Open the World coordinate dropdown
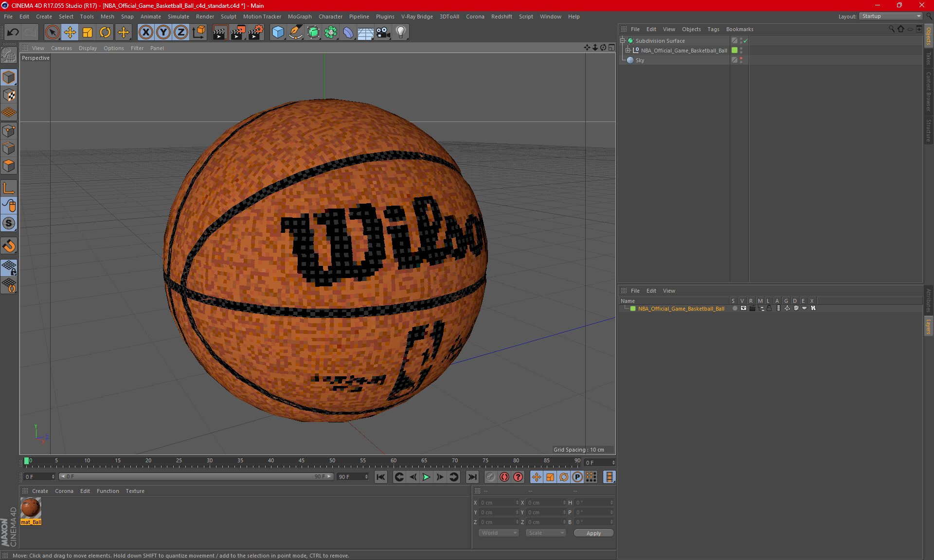This screenshot has height=560, width=934. [499, 533]
